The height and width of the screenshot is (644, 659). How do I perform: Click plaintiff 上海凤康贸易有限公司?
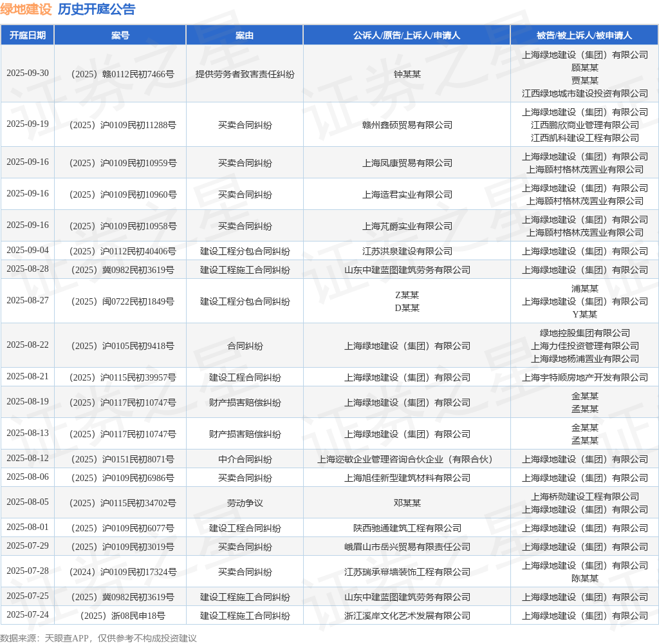tap(407, 163)
